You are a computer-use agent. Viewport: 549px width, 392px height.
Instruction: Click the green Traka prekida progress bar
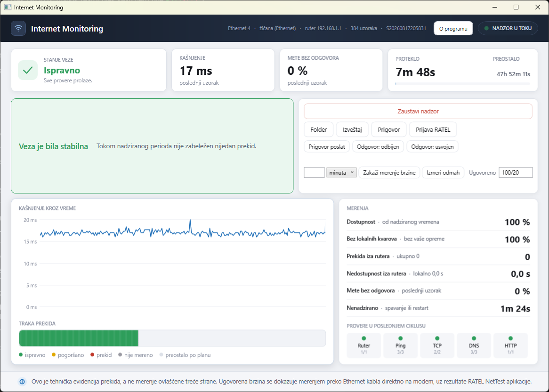click(x=79, y=338)
